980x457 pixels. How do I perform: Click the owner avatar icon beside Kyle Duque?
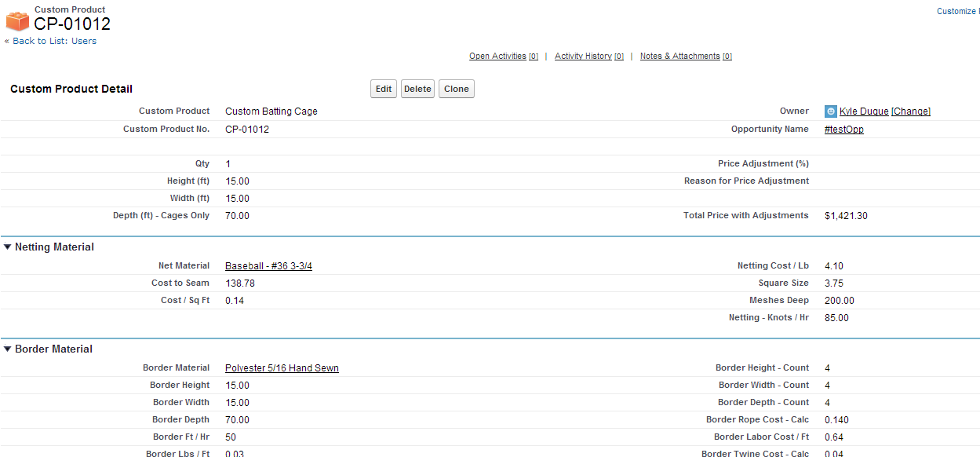point(831,112)
